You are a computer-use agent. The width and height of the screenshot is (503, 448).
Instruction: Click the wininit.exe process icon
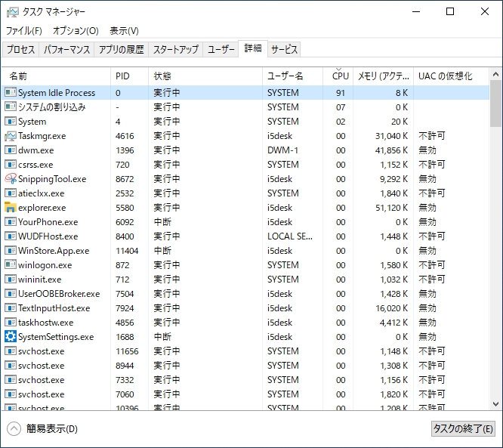[x=11, y=280]
